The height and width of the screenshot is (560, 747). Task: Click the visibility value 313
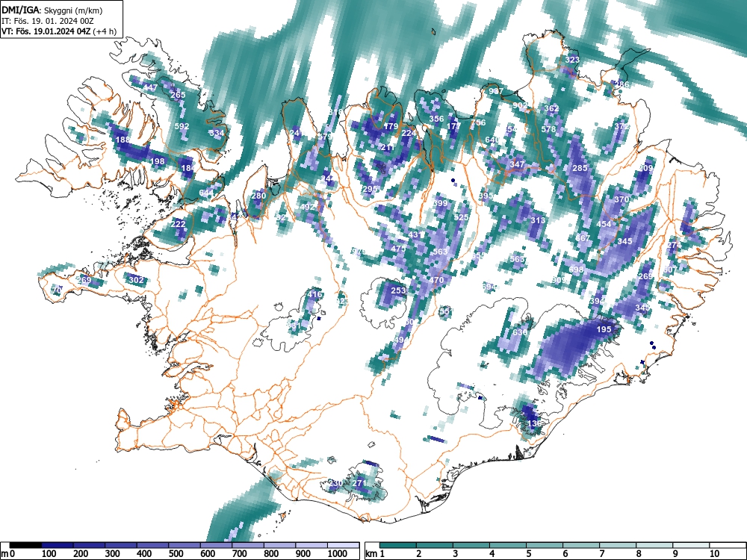(538, 220)
